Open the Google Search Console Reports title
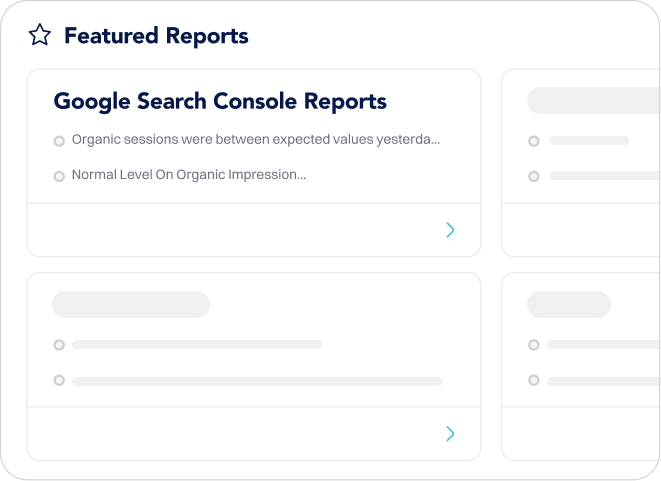This screenshot has width=661, height=481. point(220,102)
